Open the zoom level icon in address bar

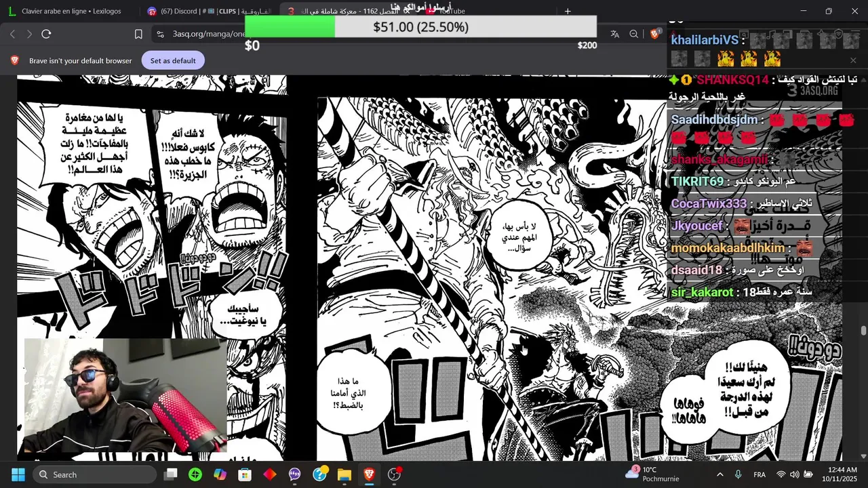tap(633, 34)
